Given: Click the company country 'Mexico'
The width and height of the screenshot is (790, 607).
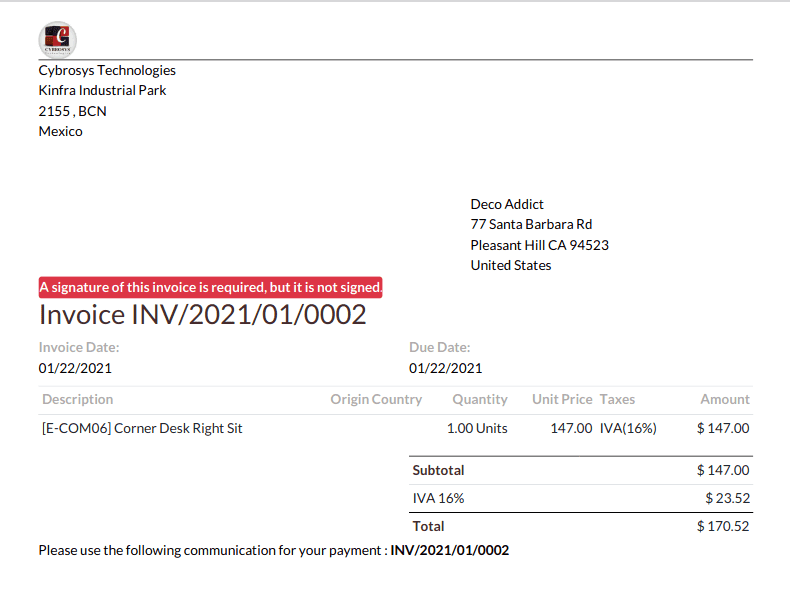Looking at the screenshot, I should pos(60,131).
